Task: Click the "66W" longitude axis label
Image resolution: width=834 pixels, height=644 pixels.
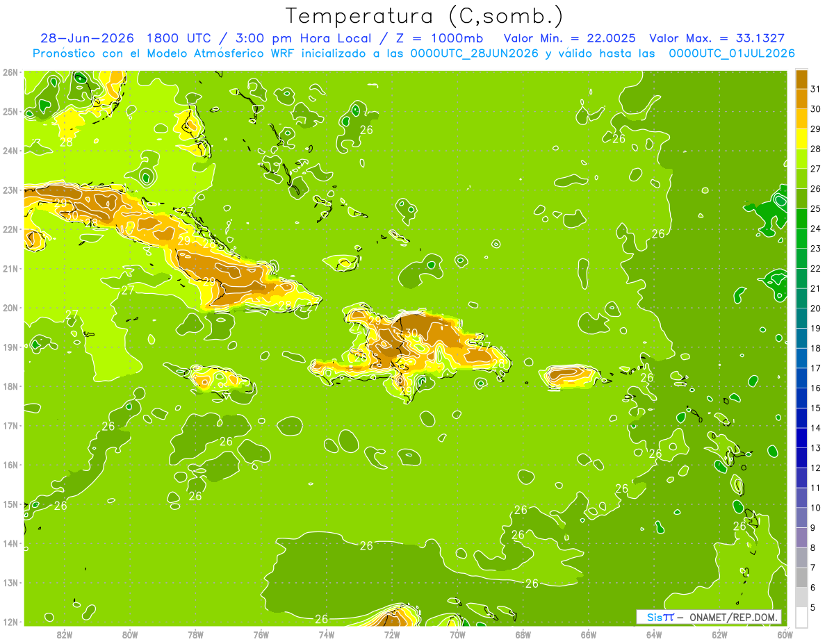Action: coord(588,634)
